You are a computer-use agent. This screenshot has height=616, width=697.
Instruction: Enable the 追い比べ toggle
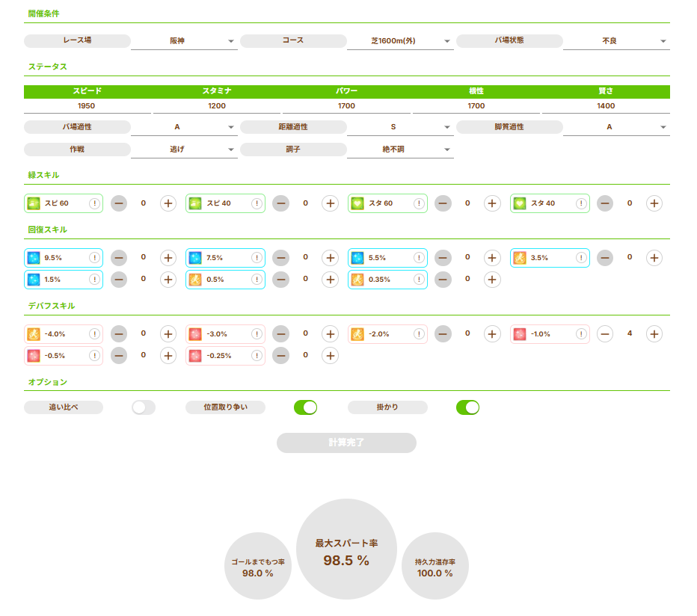(144, 407)
